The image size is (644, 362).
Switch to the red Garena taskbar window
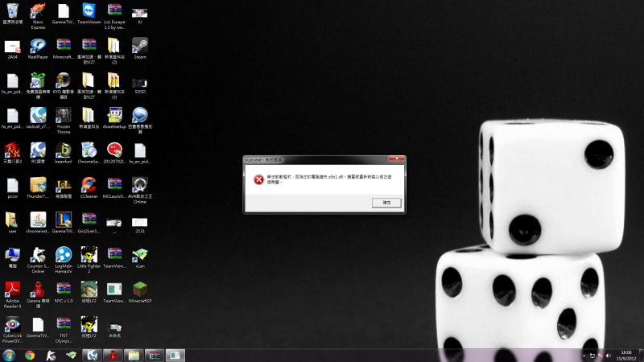pyautogui.click(x=113, y=356)
